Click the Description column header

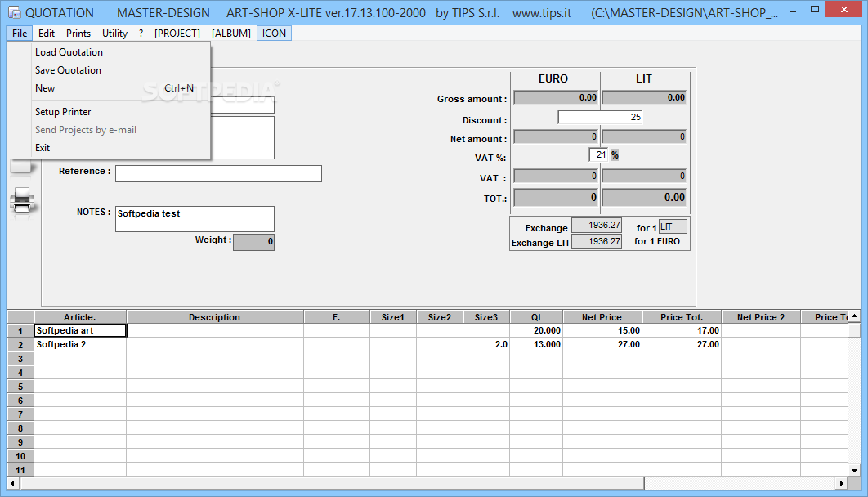pos(215,317)
